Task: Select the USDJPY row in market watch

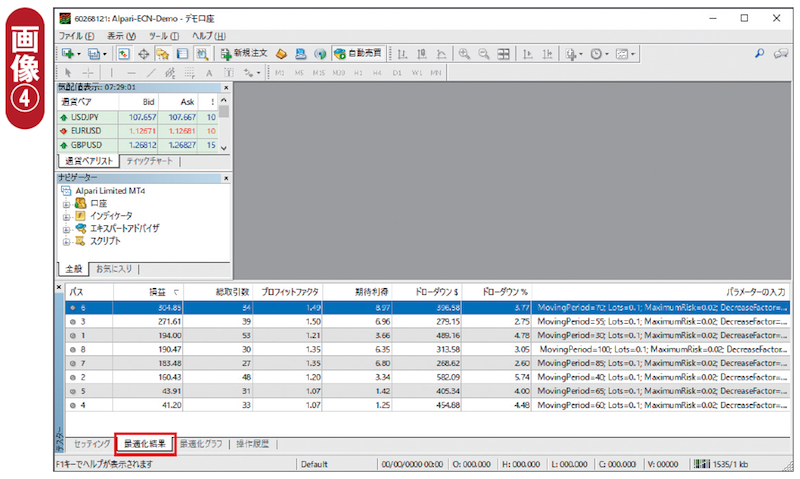Action: tap(85, 116)
